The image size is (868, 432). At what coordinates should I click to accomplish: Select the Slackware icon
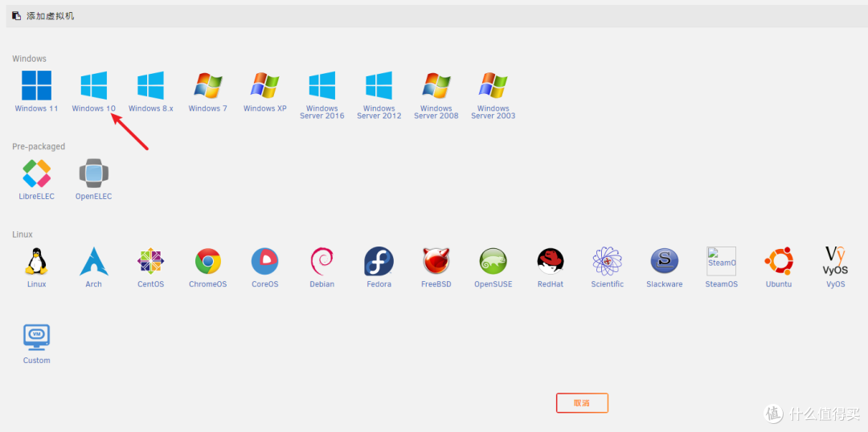pyautogui.click(x=665, y=261)
